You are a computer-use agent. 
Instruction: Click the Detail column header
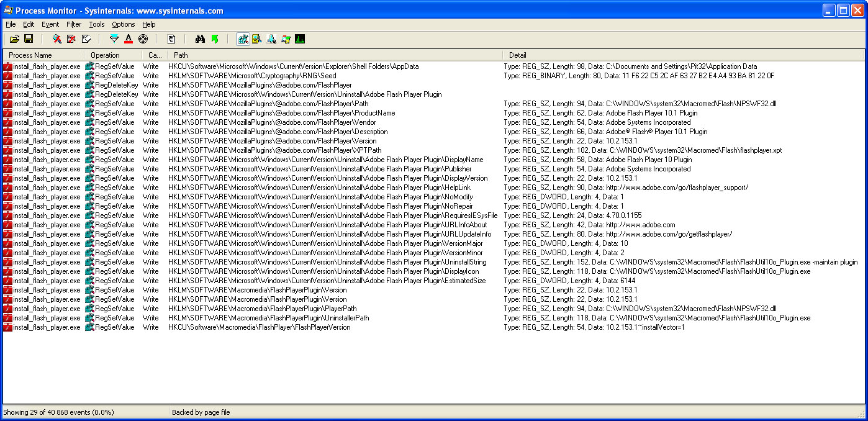pyautogui.click(x=518, y=55)
